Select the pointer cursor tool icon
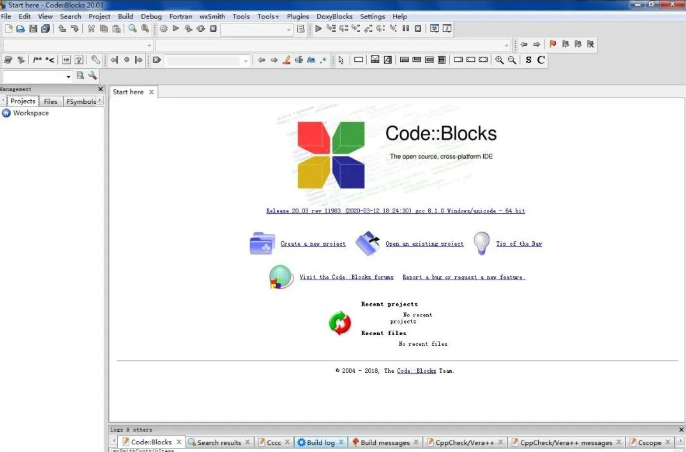This screenshot has height=452, width=686. point(341,60)
